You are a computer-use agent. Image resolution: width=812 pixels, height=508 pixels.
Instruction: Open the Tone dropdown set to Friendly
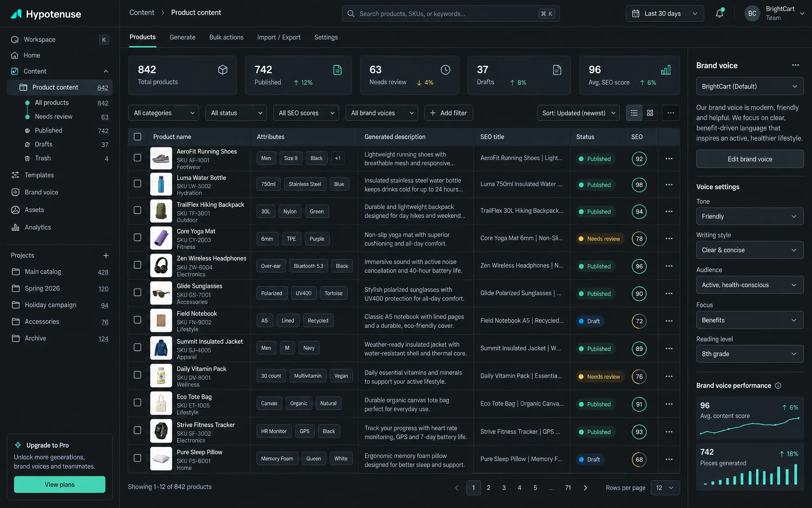[x=750, y=216]
